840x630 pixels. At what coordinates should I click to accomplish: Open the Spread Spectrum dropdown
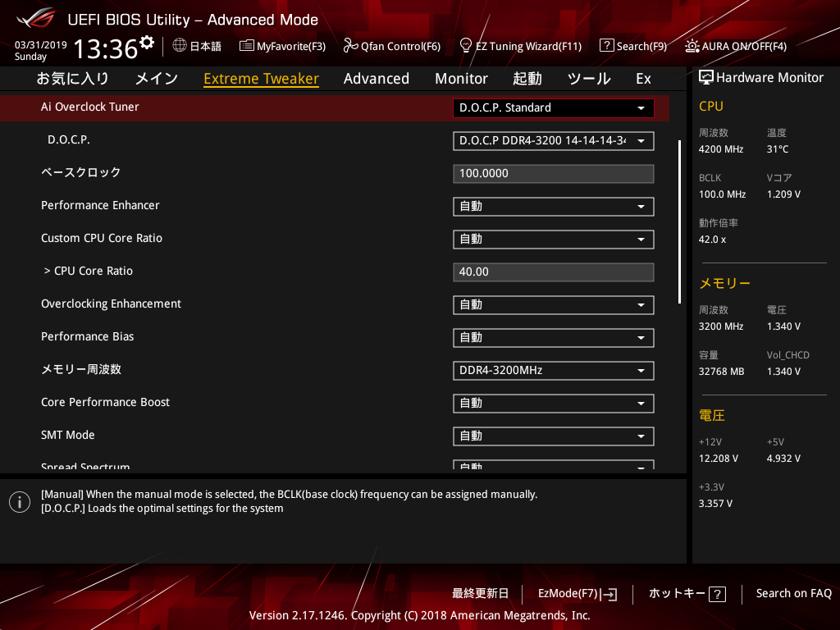click(554, 465)
